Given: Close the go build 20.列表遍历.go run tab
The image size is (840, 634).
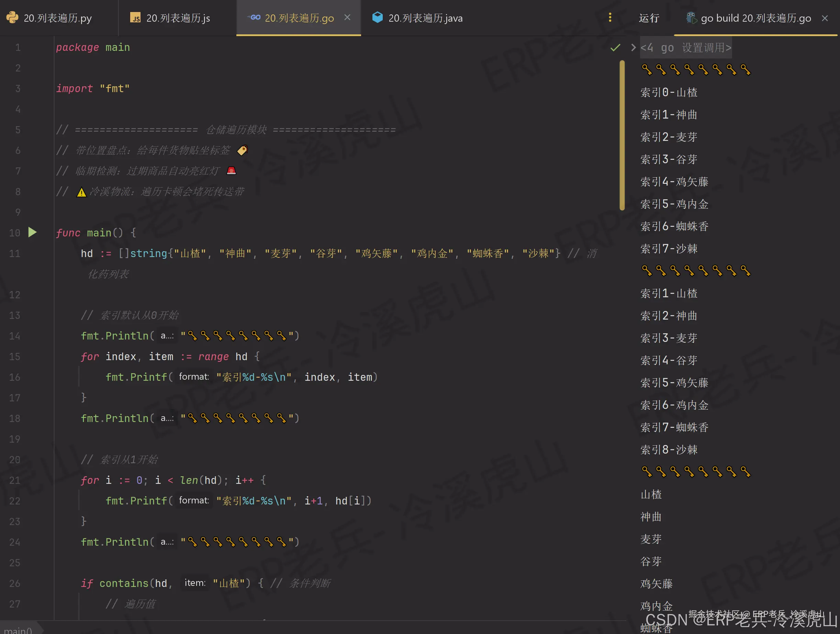Looking at the screenshot, I should [825, 18].
